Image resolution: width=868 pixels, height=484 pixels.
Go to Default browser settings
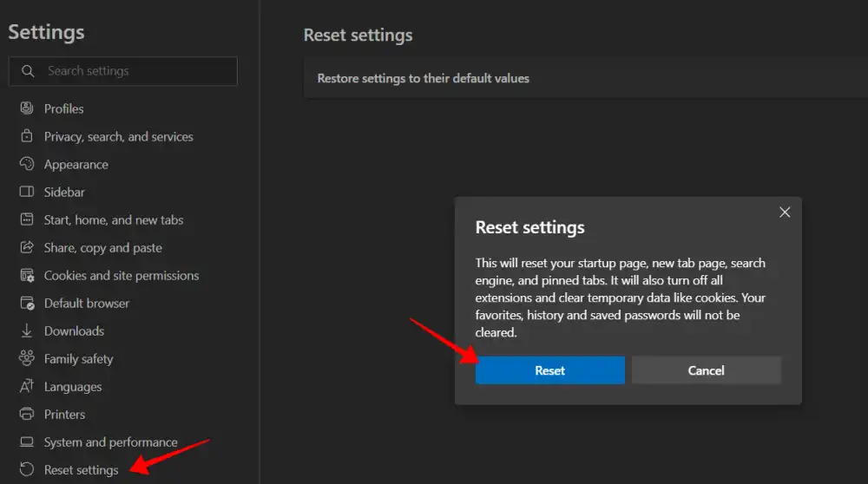(86, 303)
